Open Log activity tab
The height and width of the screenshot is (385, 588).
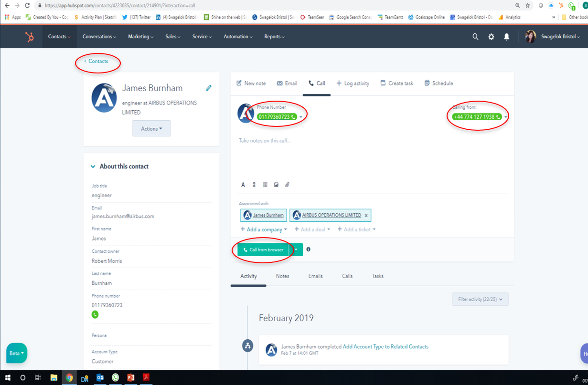(x=353, y=83)
